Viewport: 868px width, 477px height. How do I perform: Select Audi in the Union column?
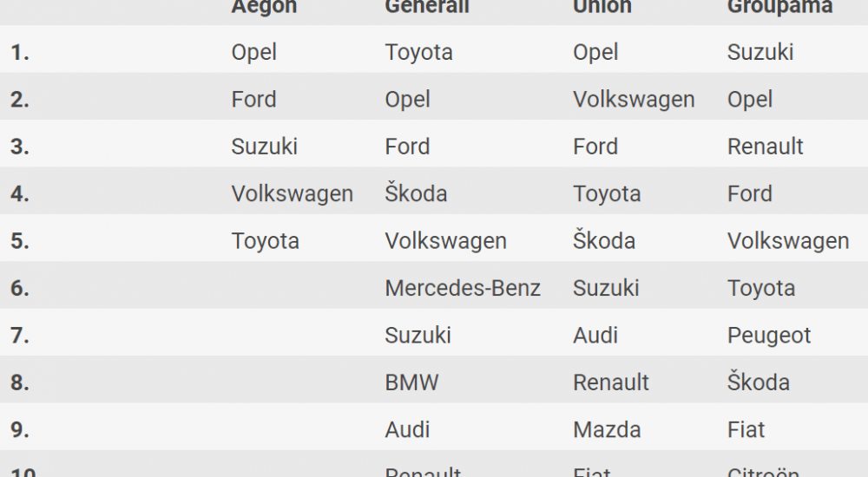point(595,336)
